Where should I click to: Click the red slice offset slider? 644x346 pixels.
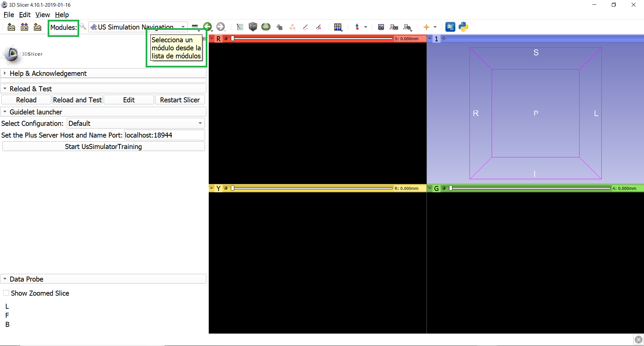[312, 39]
